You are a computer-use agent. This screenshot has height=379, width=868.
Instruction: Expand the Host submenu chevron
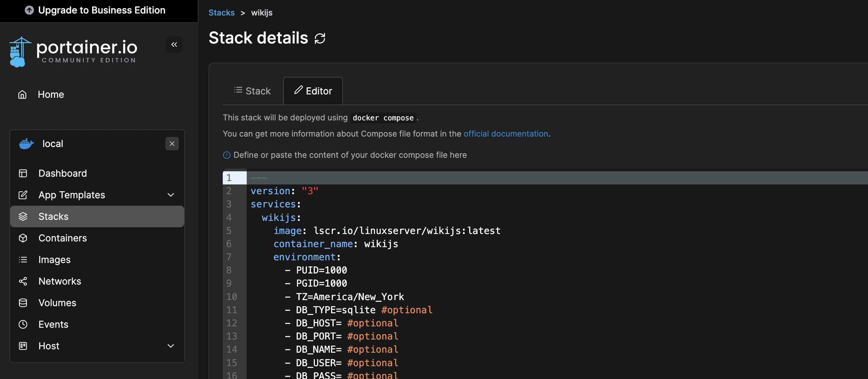(x=171, y=346)
